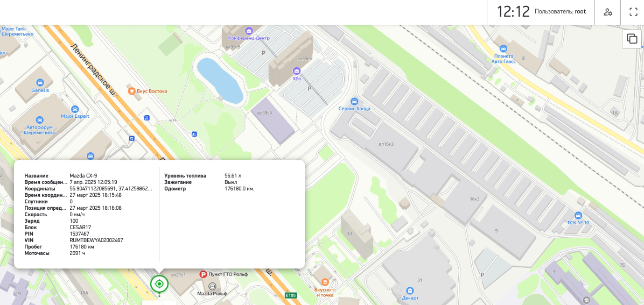Screen dimensions: 644x305
Task: Select the ГСК № 10 garage icon
Action: tap(578, 216)
